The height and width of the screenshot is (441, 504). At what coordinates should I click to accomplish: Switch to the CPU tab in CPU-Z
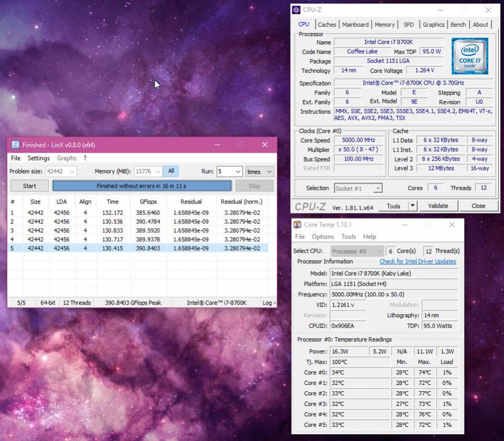coord(304,25)
